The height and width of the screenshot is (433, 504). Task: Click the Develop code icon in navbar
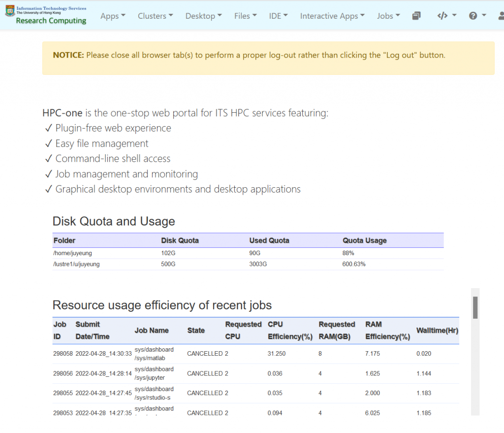(442, 15)
